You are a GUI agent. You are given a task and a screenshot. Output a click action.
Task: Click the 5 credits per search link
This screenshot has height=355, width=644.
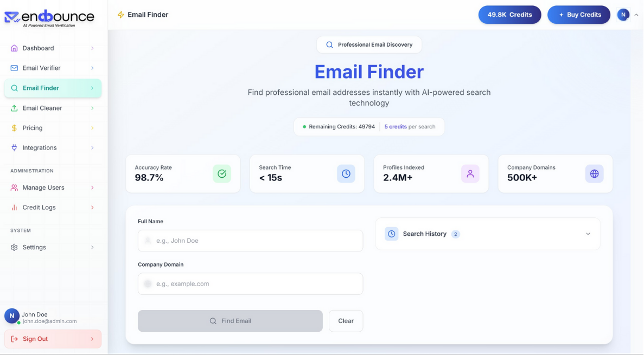tap(395, 126)
